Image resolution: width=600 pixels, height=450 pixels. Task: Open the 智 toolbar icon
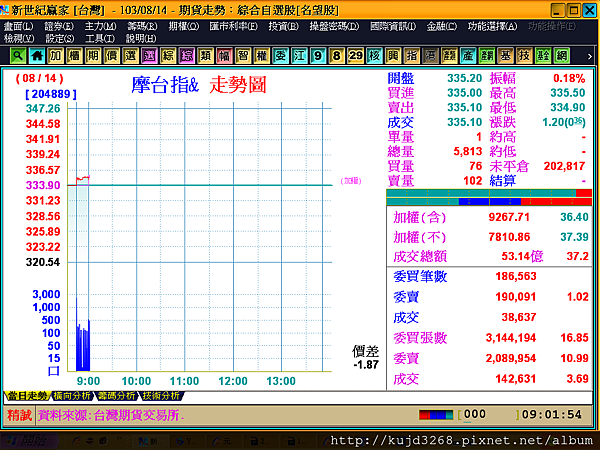point(243,56)
